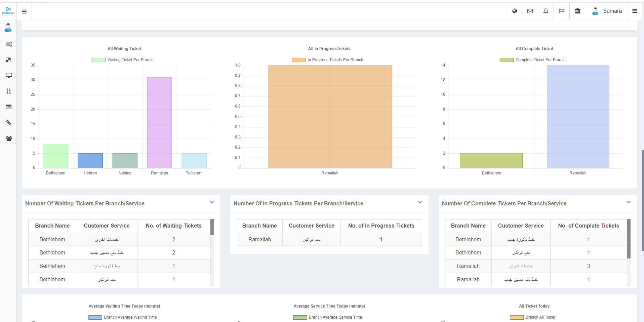Click the flag icon in header
The image size is (644, 322).
pos(562,11)
